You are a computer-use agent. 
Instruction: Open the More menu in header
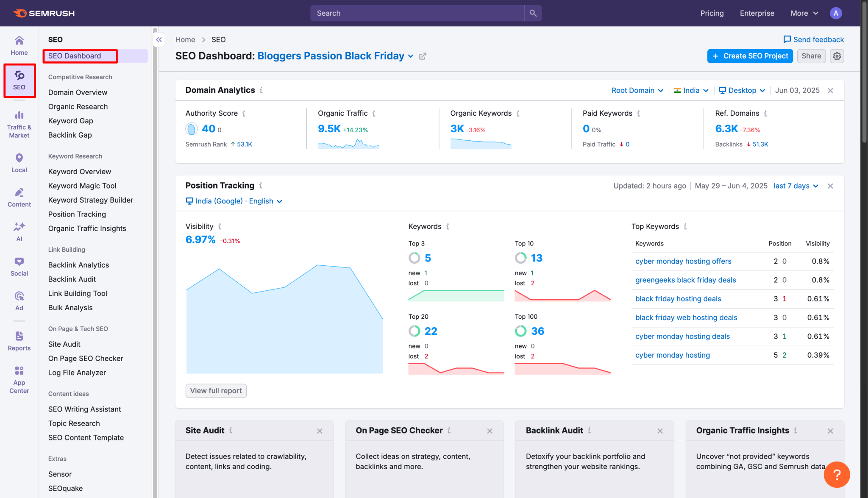coord(804,13)
